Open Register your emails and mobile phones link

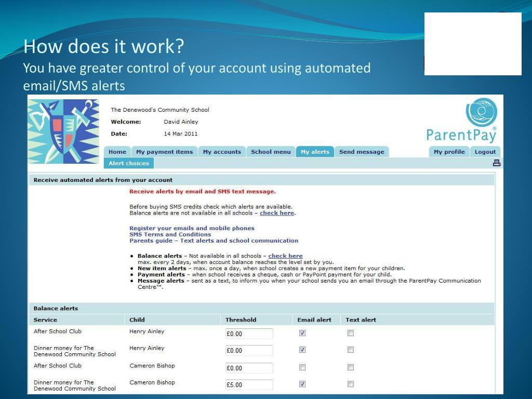point(192,228)
